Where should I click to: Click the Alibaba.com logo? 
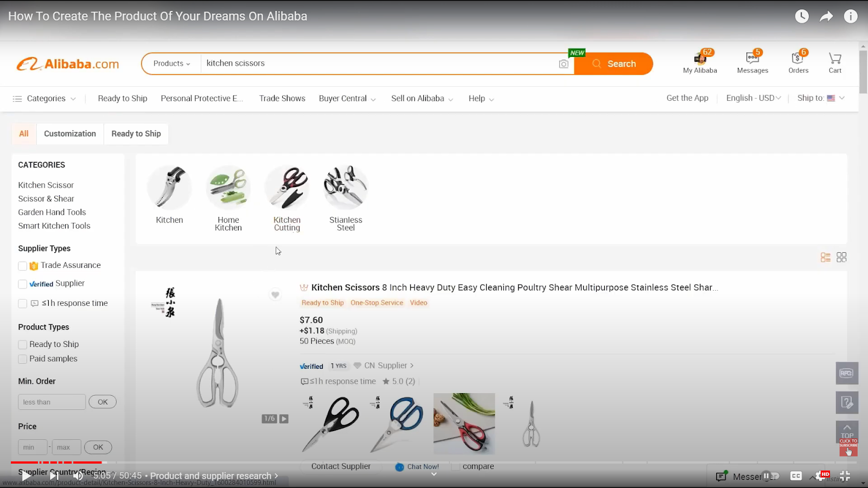[x=68, y=64]
